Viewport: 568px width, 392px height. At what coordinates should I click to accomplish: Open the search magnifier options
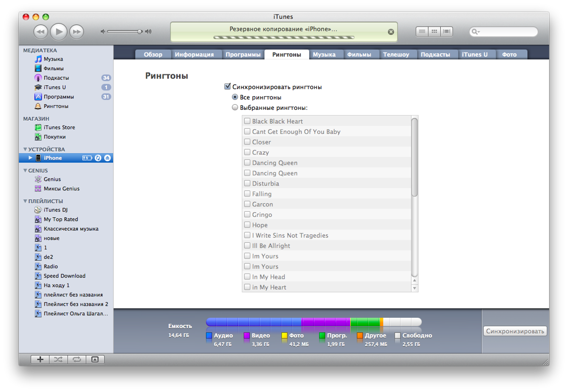pos(475,32)
